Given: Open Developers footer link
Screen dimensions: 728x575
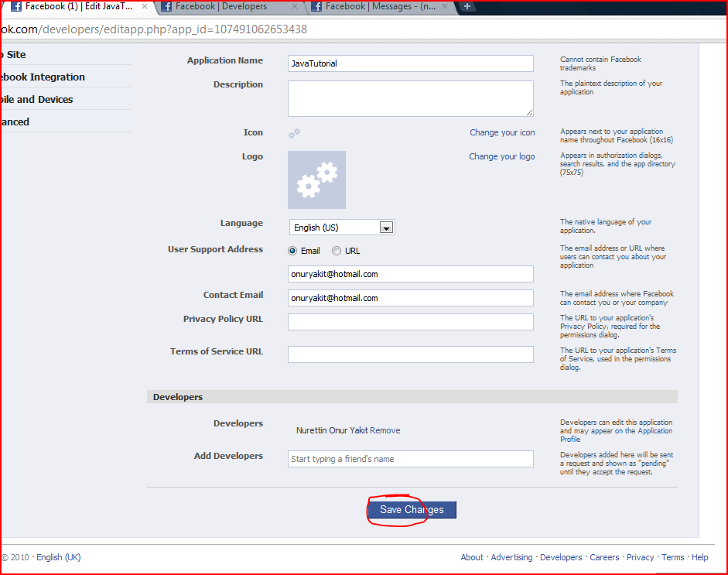Looking at the screenshot, I should 561,557.
